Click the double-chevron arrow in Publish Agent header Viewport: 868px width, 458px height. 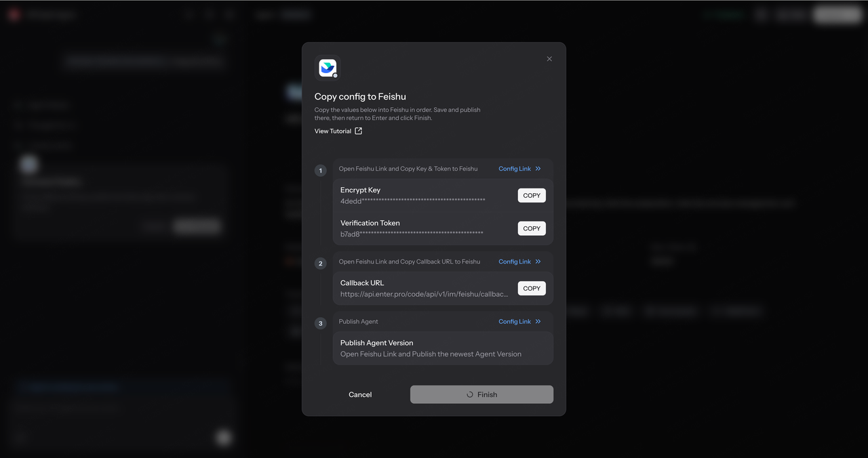coord(538,321)
